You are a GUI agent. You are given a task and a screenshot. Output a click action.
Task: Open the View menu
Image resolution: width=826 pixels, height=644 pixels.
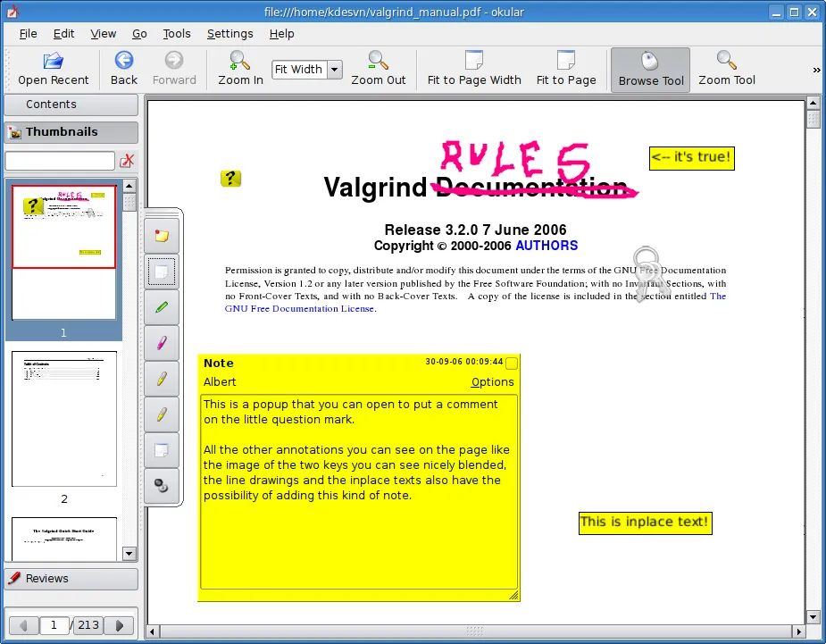tap(104, 34)
